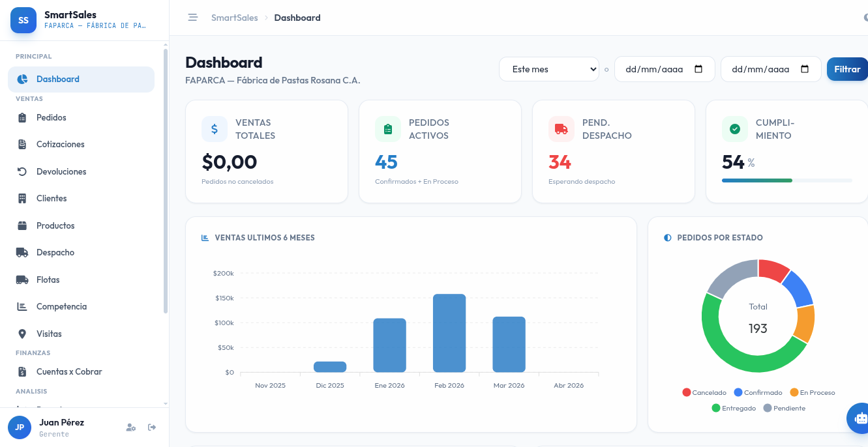Click the sidebar vertical scrollbar
The height and width of the screenshot is (447, 868).
[166, 182]
